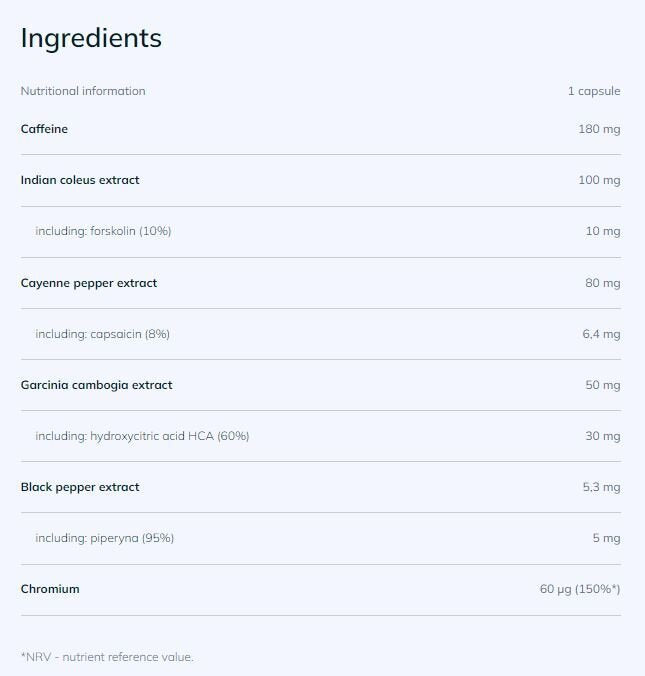The width and height of the screenshot is (645, 676).
Task: Click the NRV nutrient reference value footnote
Action: pos(107,657)
